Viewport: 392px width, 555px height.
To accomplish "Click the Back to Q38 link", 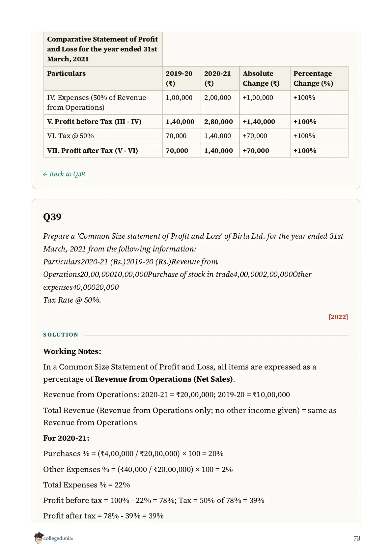I will 64,174.
